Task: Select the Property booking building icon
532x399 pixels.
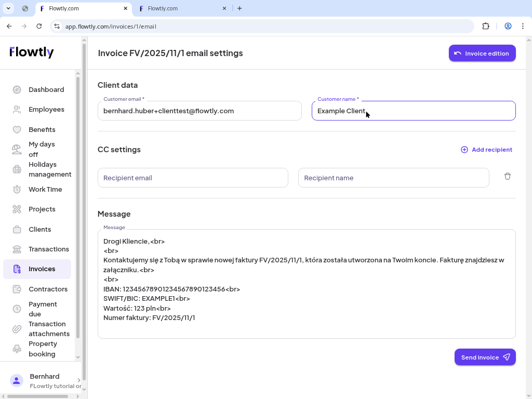Action: click(x=17, y=349)
